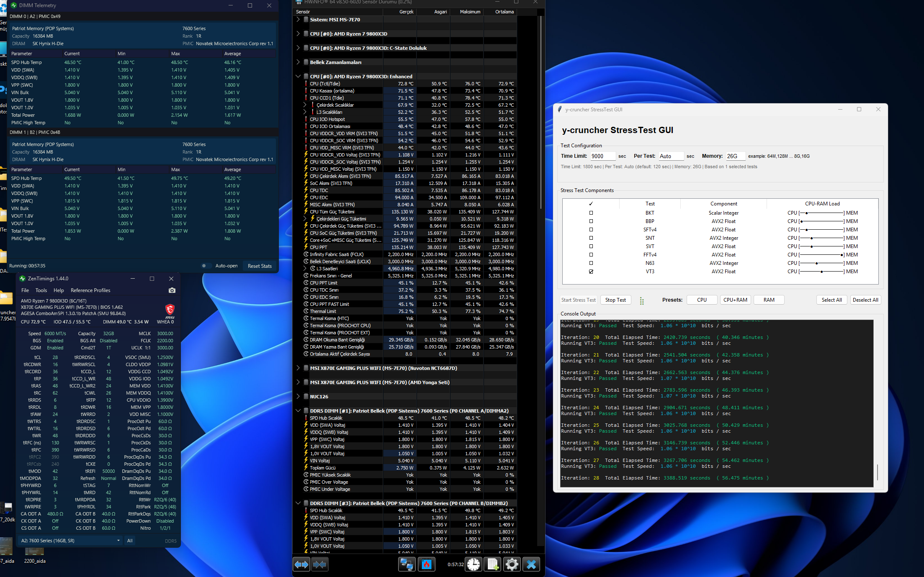The width and height of the screenshot is (924, 577).
Task: Click lightning icon beside CPU PPT row
Action: (x=306, y=247)
